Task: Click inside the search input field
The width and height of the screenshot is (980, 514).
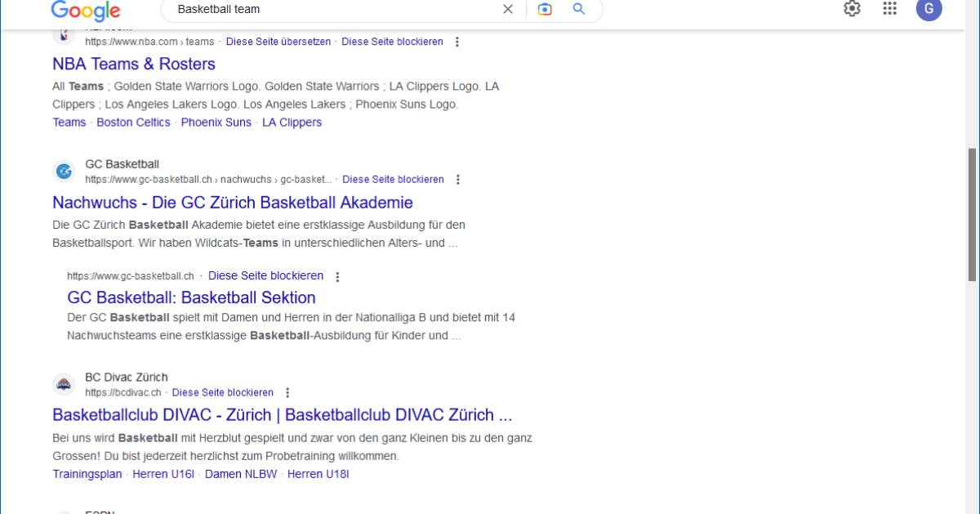Action: (327, 10)
